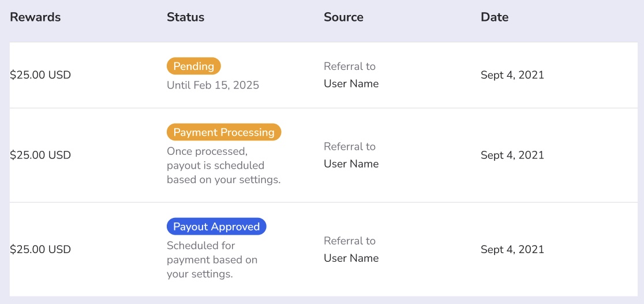Click the blue Payout Approved badge

[x=216, y=227]
